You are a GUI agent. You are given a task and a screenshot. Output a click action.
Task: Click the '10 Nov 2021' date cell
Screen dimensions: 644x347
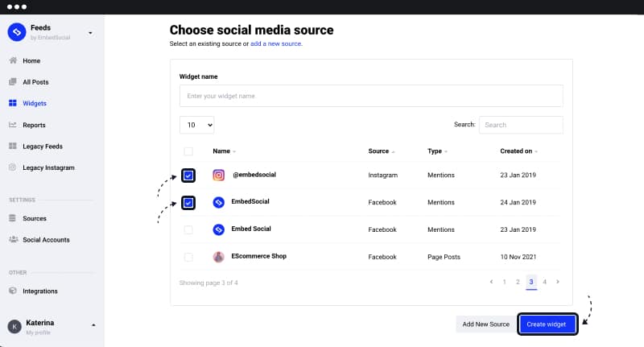518,257
